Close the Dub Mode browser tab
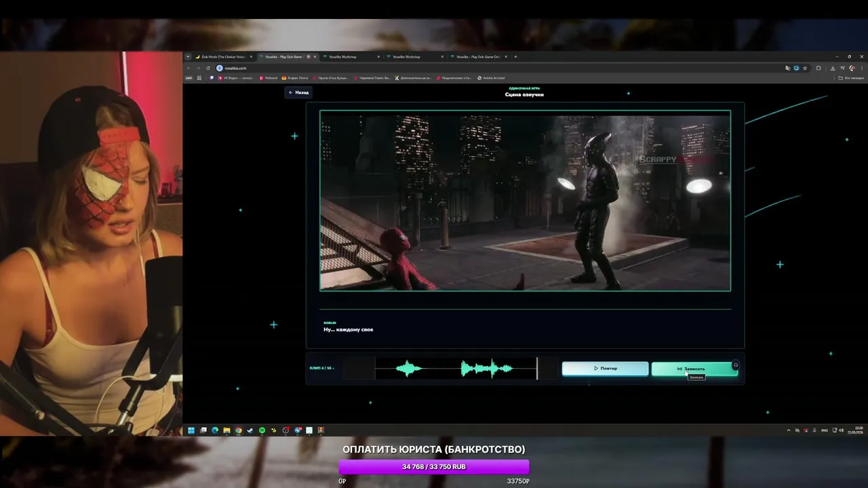Viewport: 868px width, 488px height. 251,57
